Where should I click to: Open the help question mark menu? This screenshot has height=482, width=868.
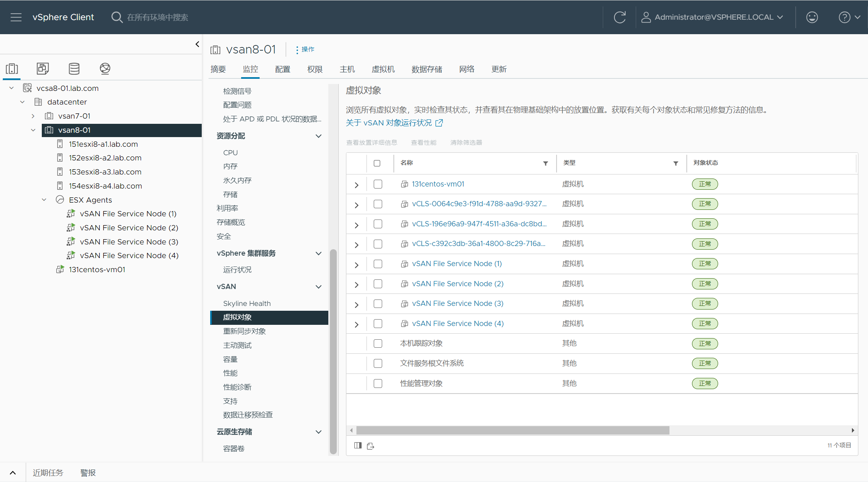pos(849,17)
